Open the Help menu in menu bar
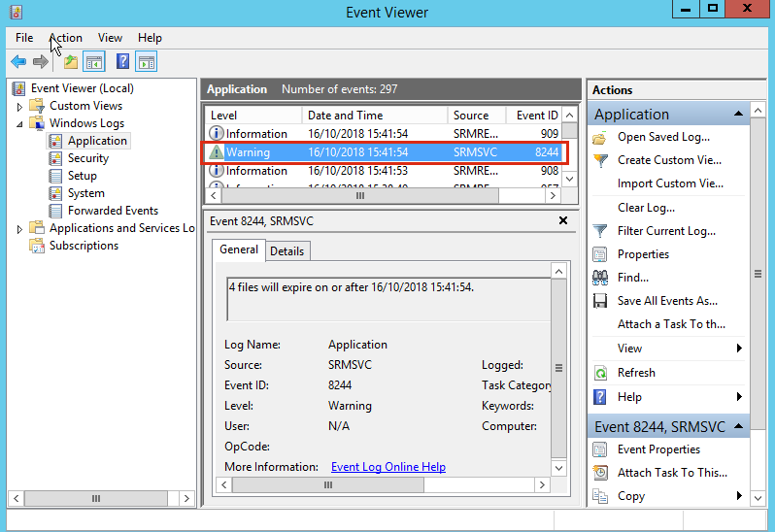This screenshot has height=532, width=775. click(150, 38)
